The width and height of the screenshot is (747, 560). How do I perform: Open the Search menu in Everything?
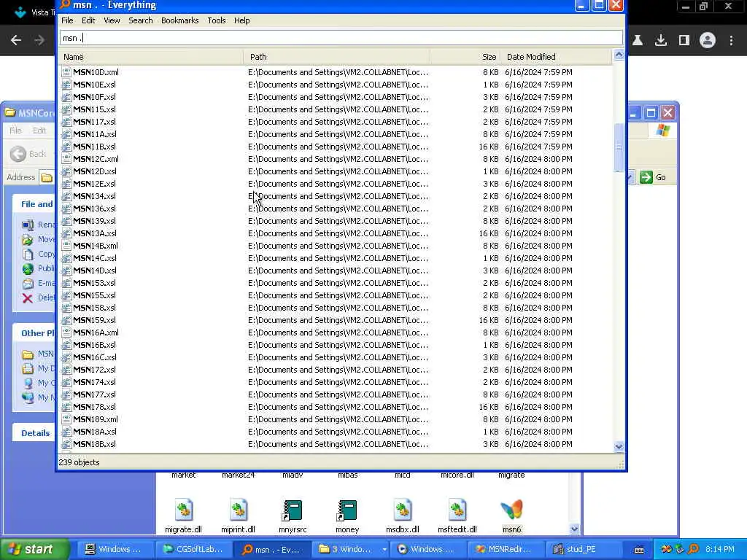pyautogui.click(x=141, y=20)
